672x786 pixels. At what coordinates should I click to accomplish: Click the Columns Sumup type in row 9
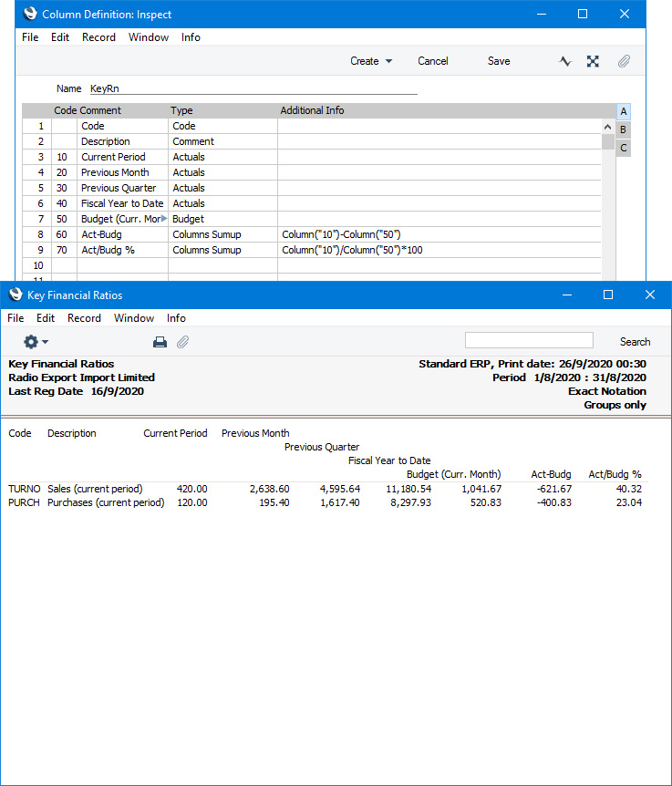click(222, 250)
